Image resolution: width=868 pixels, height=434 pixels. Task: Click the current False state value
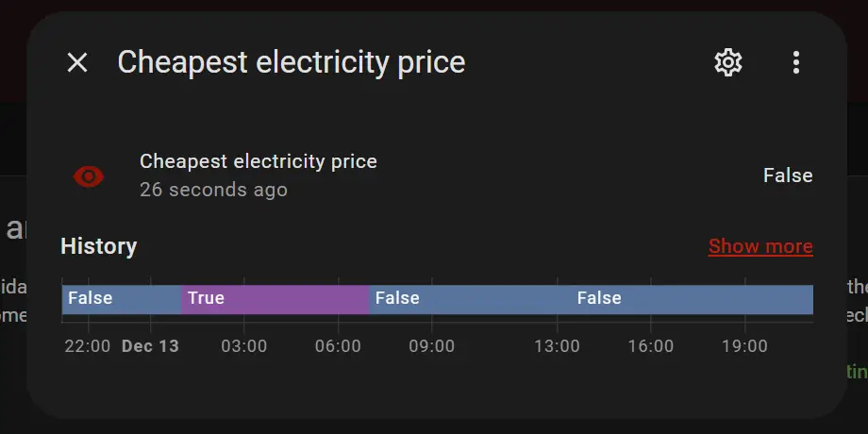[788, 175]
